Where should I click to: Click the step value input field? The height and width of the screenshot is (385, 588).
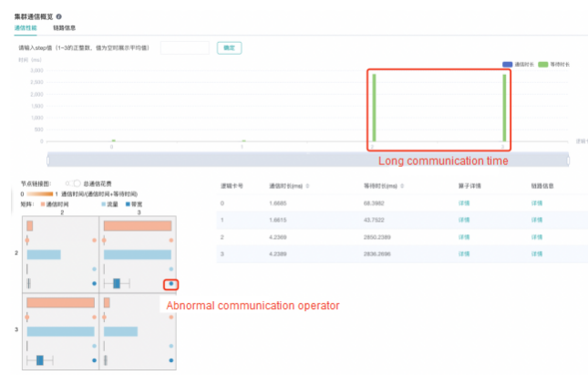point(185,47)
